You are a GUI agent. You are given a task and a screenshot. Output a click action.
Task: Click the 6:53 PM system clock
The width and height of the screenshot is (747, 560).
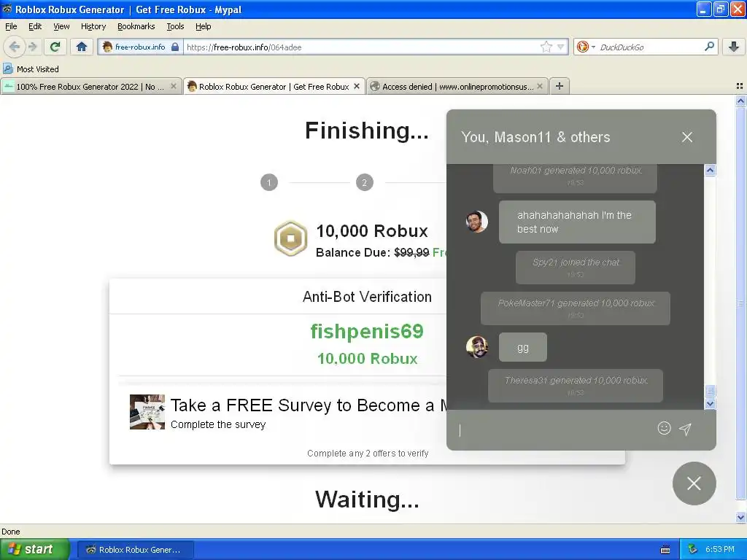coord(720,549)
